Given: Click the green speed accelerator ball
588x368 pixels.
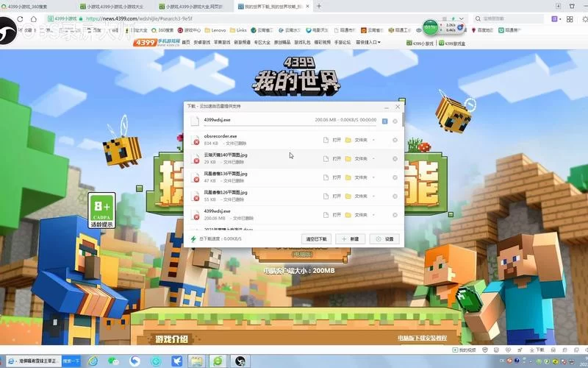Looking at the screenshot, I should pos(431,27).
